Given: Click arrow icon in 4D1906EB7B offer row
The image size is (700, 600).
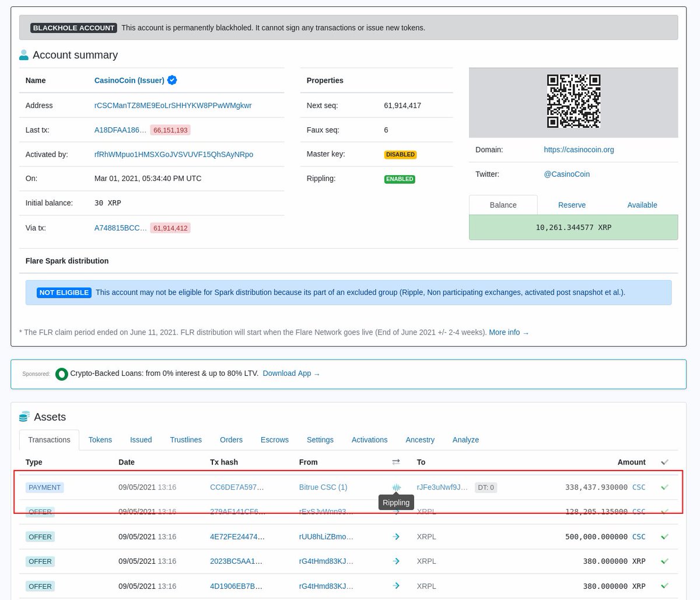Looking at the screenshot, I should point(396,586).
